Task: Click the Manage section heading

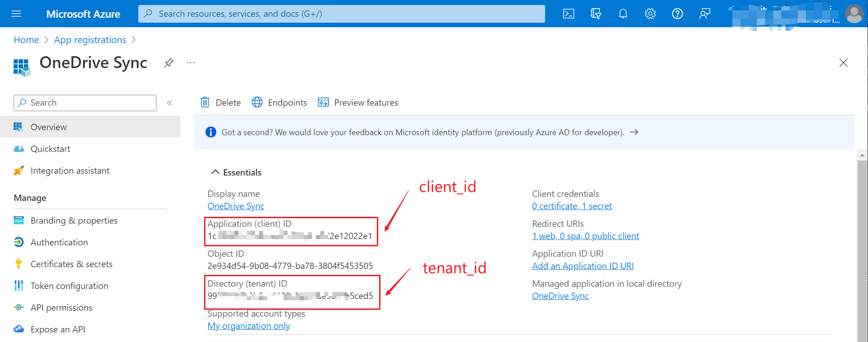Action: click(x=30, y=198)
